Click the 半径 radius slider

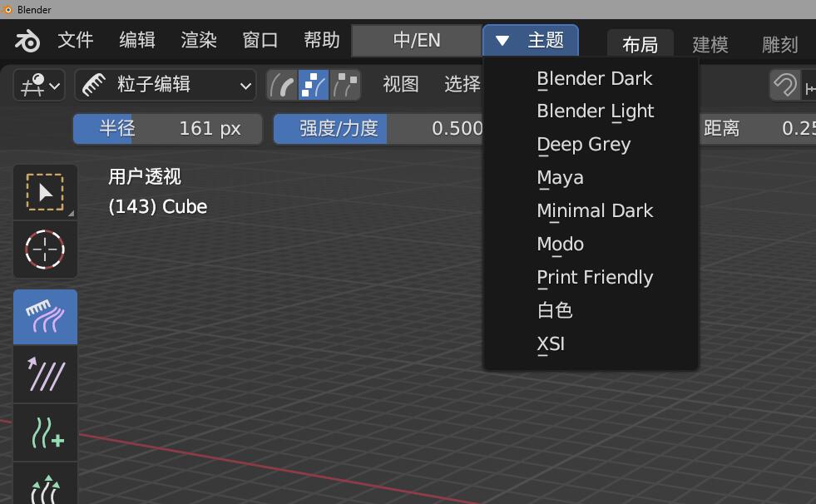(x=167, y=129)
